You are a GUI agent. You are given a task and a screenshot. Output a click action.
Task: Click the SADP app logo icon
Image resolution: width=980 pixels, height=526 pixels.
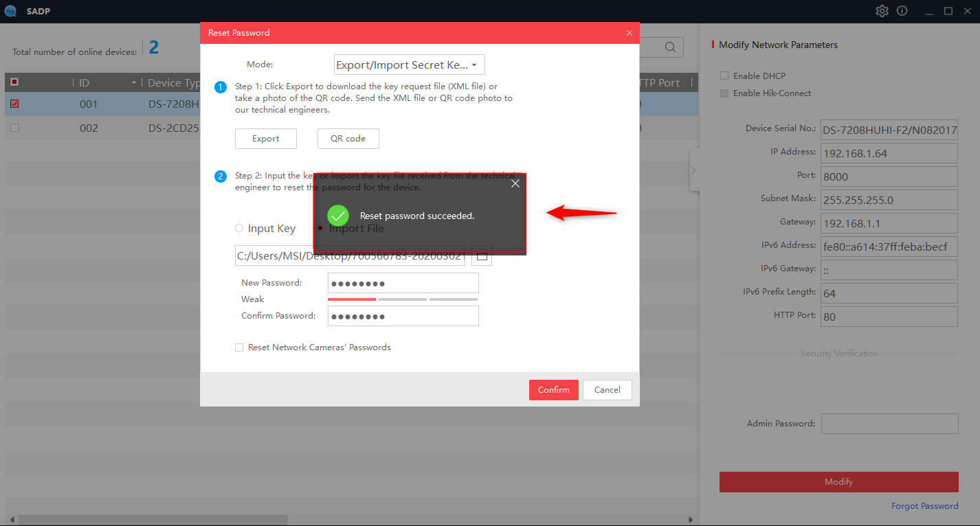pos(10,11)
